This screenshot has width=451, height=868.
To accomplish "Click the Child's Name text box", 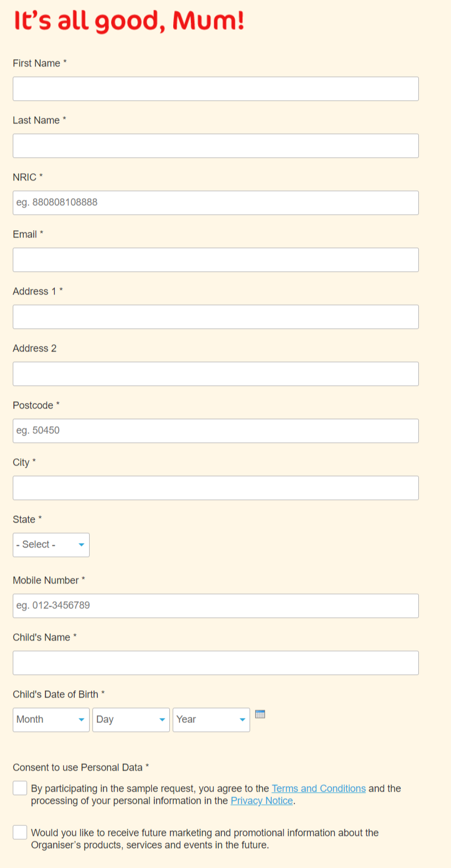I will (216, 663).
